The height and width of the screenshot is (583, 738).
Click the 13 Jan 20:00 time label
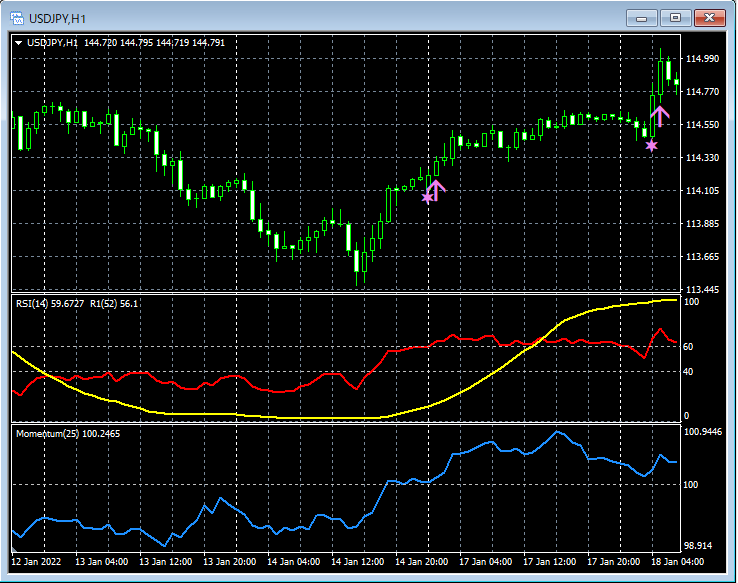pyautogui.click(x=229, y=562)
